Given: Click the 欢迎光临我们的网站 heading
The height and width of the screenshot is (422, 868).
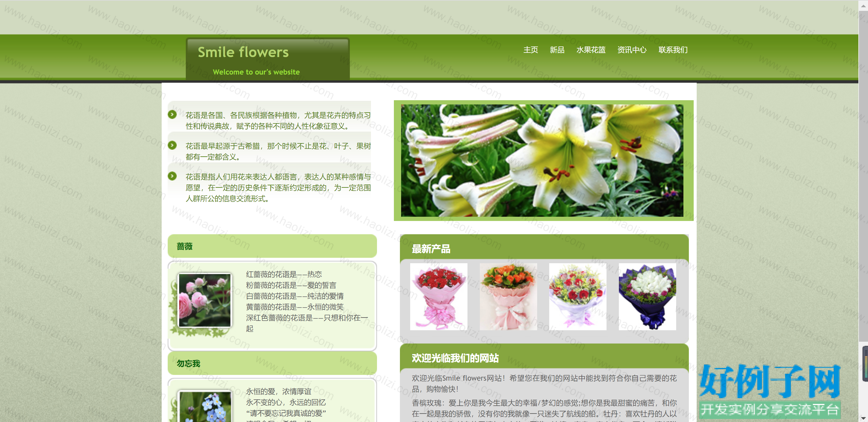Looking at the screenshot, I should click(455, 358).
